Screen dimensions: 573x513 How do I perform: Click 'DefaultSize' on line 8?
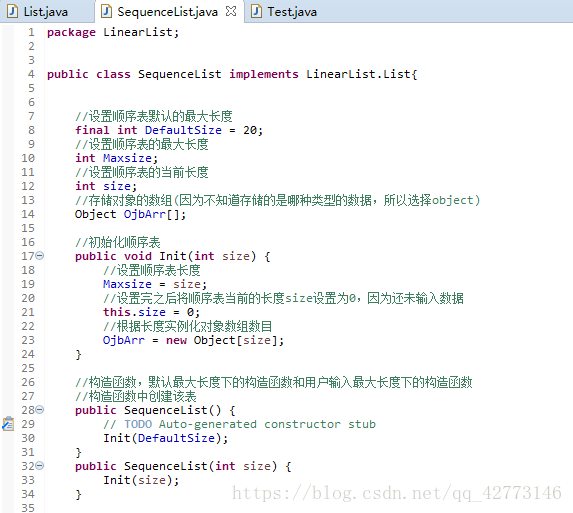183,130
